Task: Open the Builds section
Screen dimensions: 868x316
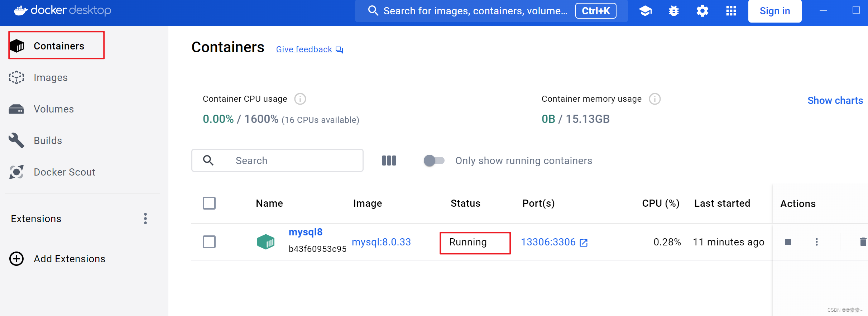Action: pos(48,140)
